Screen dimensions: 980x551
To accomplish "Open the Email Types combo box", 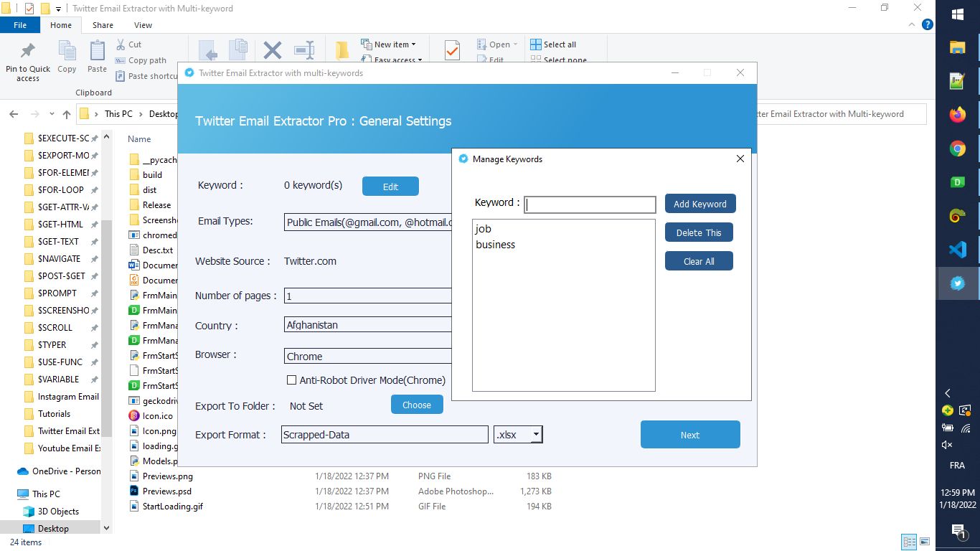I will pyautogui.click(x=369, y=222).
